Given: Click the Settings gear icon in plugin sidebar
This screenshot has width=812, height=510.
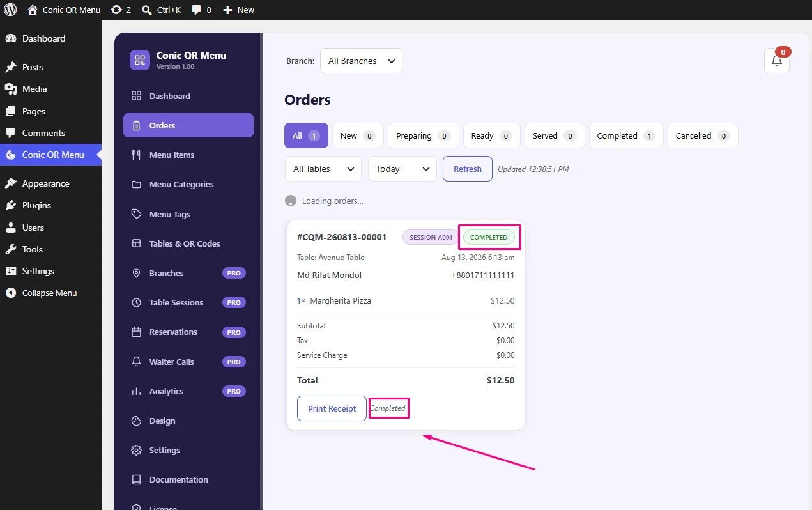Looking at the screenshot, I should [x=136, y=450].
